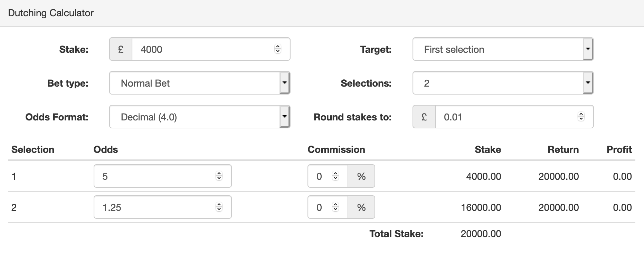Click the pound symbol beside Round stakes
The image size is (644, 265).
(x=424, y=117)
